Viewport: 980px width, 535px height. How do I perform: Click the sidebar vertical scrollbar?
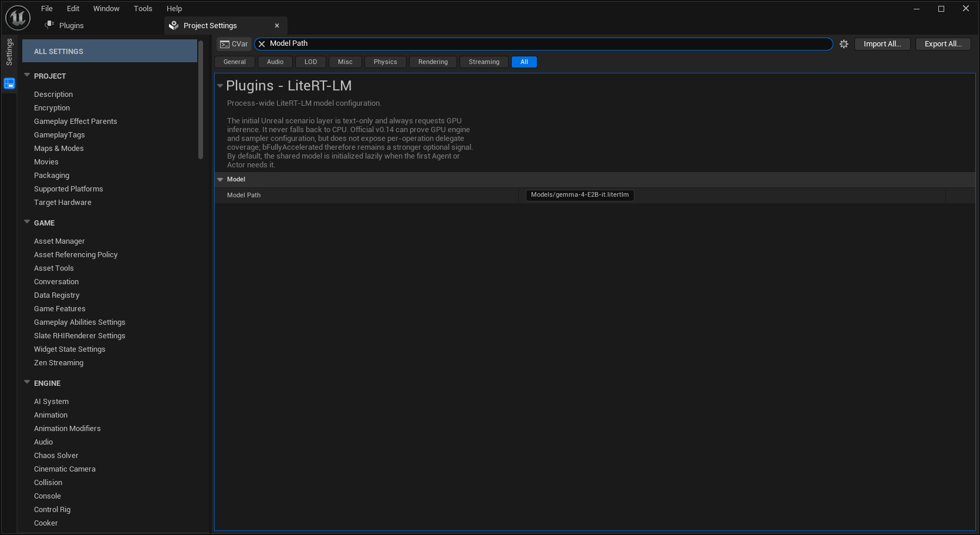point(201,100)
